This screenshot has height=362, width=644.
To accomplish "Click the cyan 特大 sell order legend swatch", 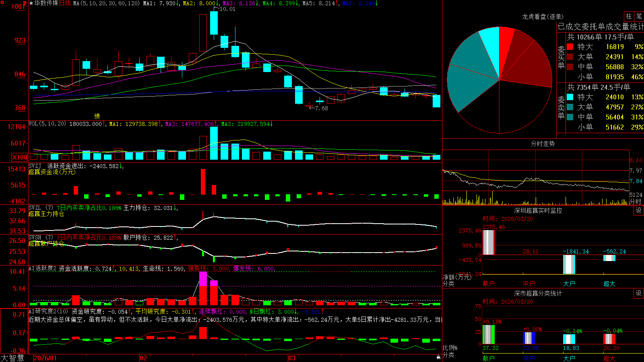I will coord(570,97).
